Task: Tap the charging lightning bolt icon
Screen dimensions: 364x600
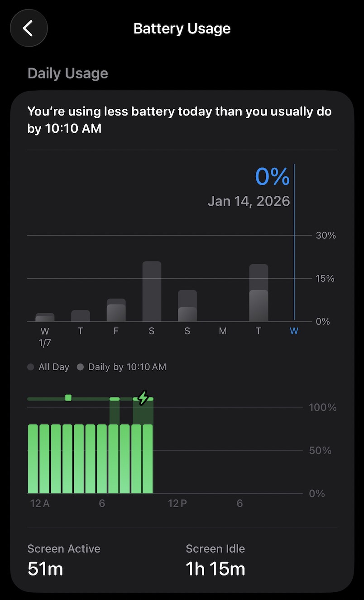Action: tap(143, 398)
